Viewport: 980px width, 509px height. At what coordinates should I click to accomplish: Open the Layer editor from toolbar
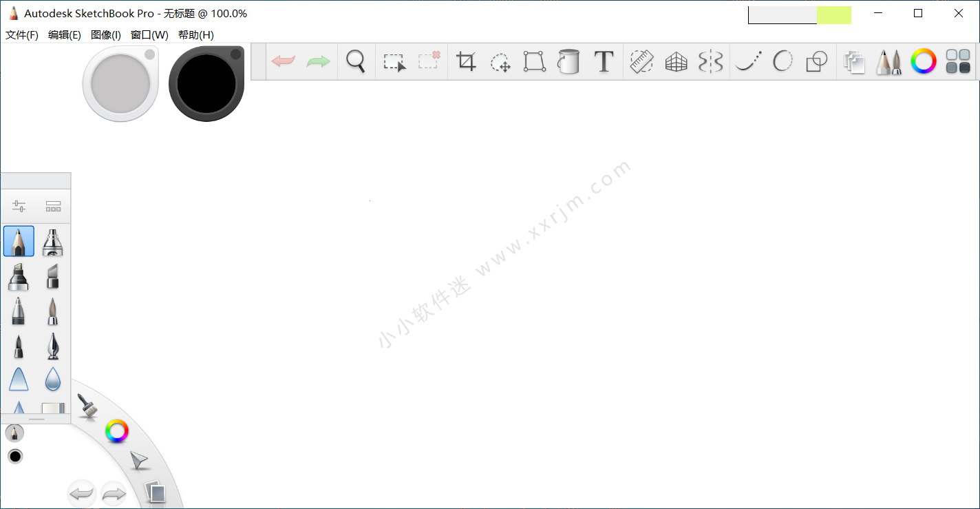pyautogui.click(x=854, y=63)
